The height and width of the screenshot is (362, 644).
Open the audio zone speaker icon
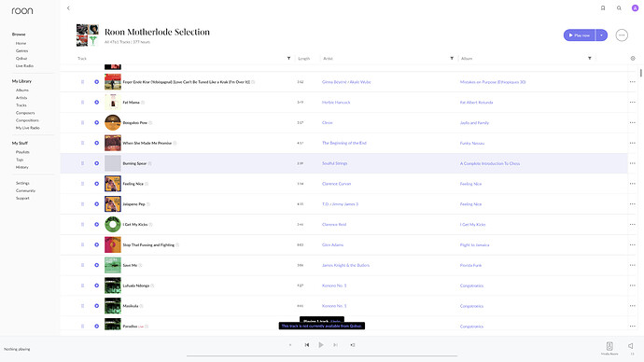click(609, 346)
